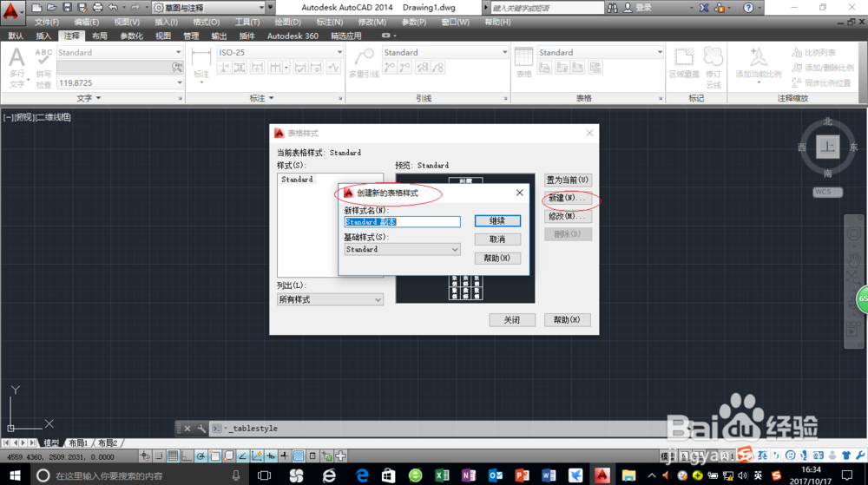The height and width of the screenshot is (485, 868).
Task: Click the Save As icon
Action: [82, 7]
